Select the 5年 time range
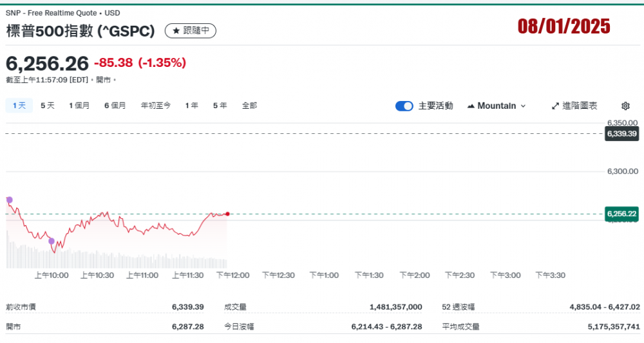Screen dimensions: 644x343 pyautogui.click(x=220, y=106)
